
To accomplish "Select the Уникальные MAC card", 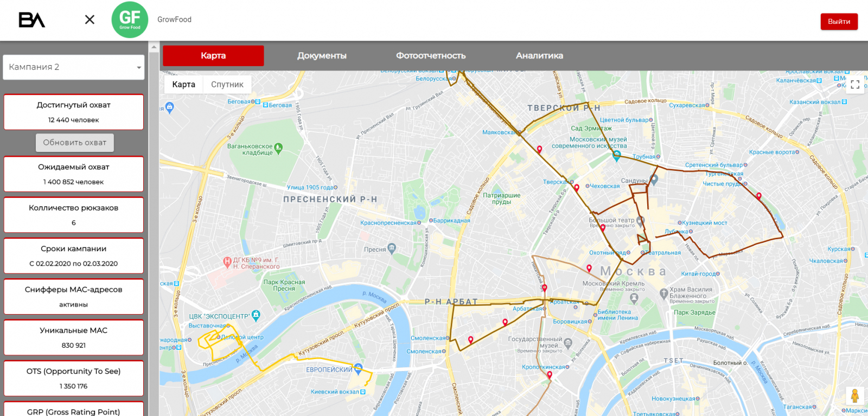I will [74, 337].
